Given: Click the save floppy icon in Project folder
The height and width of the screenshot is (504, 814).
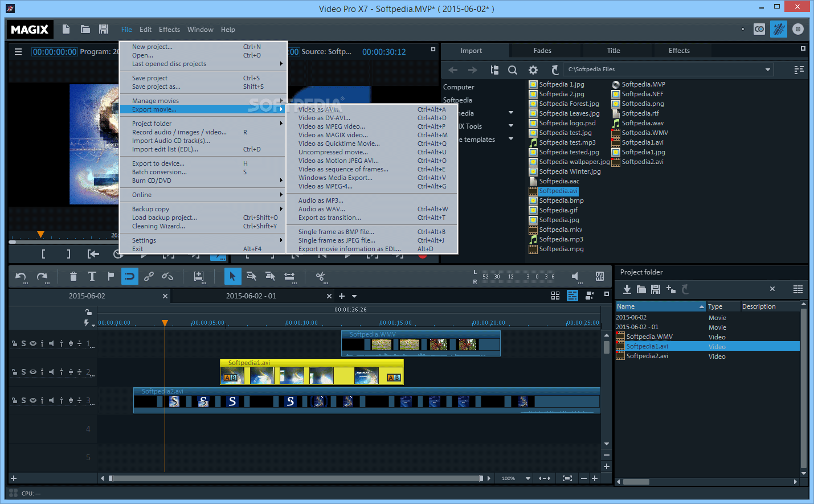Looking at the screenshot, I should (x=656, y=289).
